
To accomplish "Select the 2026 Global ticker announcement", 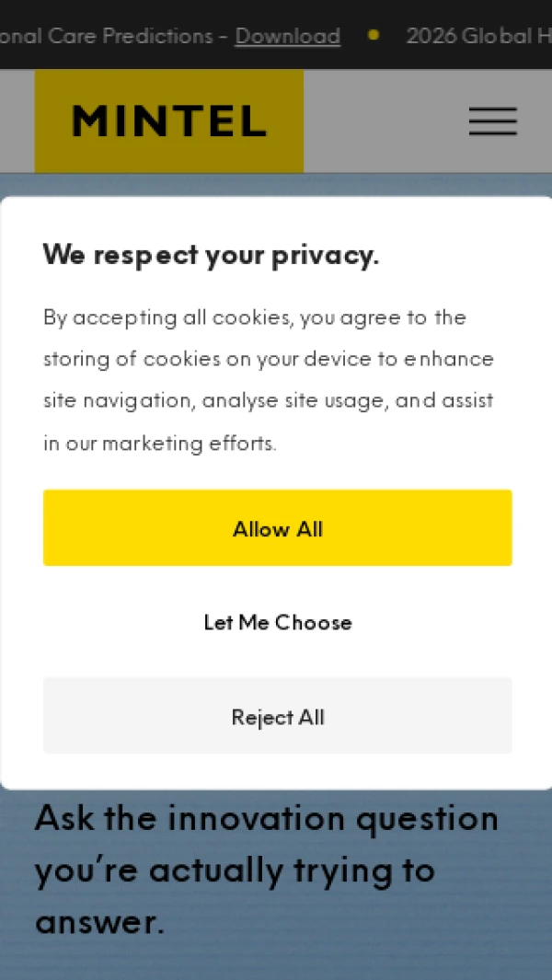I will (478, 36).
